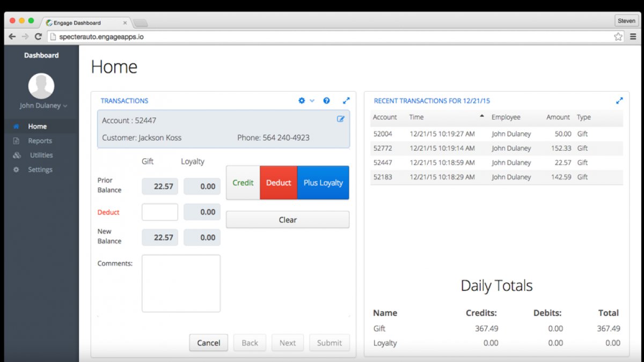Toggle the Time column sort arrow
Viewport: 644px width, 362px height.
pyautogui.click(x=481, y=116)
